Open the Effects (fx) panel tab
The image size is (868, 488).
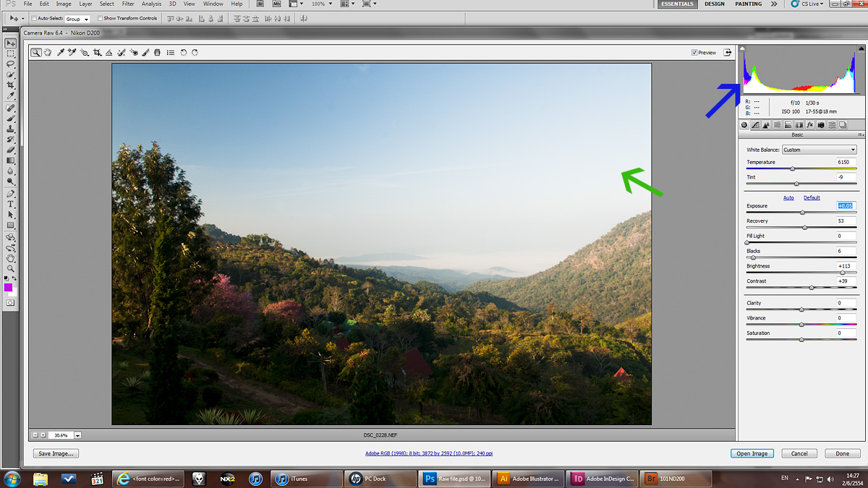click(810, 125)
